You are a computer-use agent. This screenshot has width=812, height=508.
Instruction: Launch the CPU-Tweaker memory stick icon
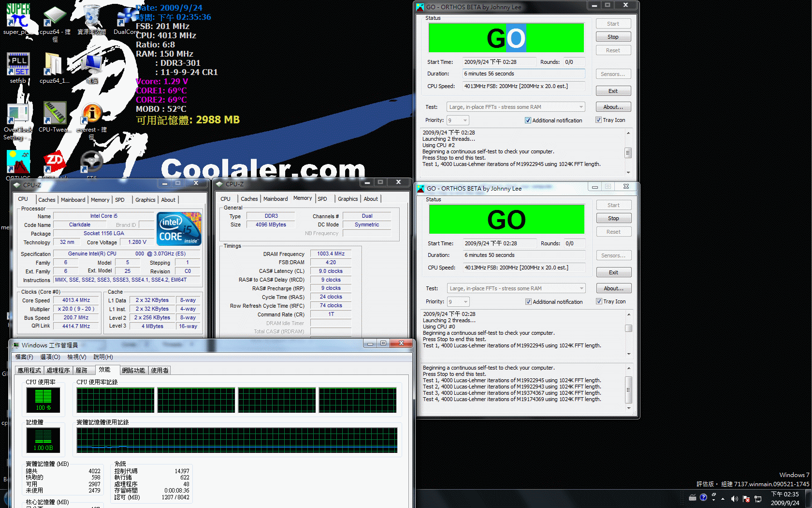pos(55,113)
